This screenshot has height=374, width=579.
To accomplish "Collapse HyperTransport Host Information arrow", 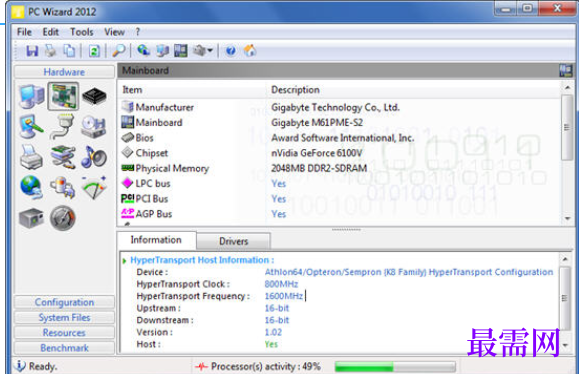I will coord(124,261).
